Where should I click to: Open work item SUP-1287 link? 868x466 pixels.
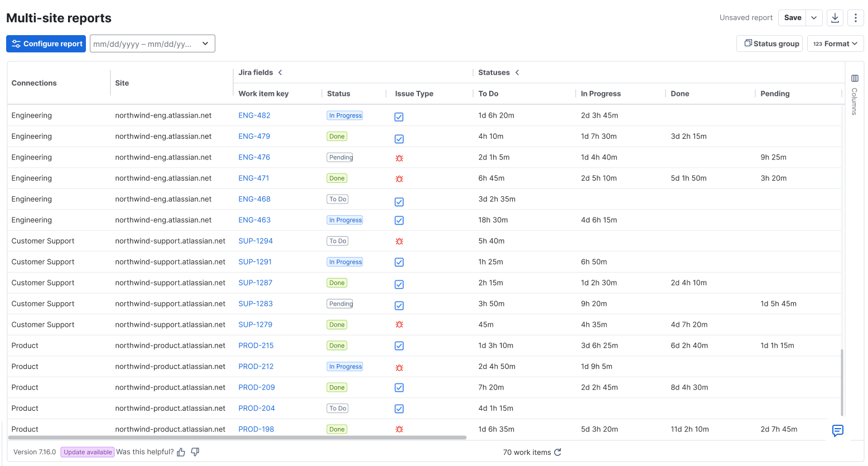tap(255, 283)
